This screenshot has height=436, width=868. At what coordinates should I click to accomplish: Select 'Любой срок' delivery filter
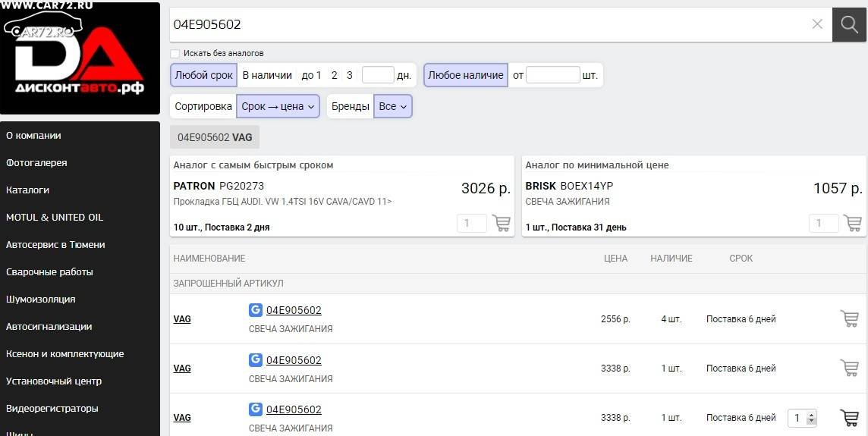(x=203, y=75)
